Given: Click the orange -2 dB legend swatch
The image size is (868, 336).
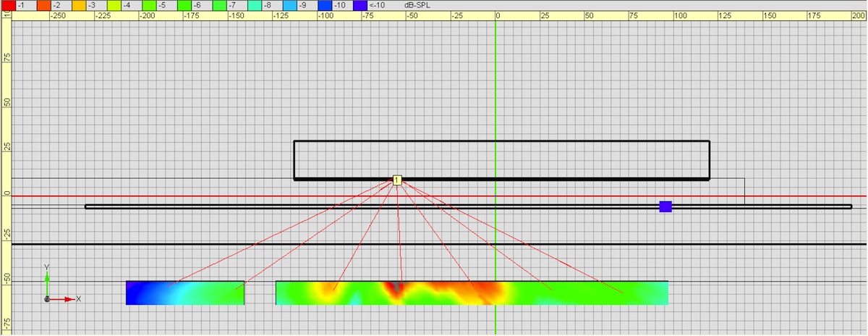Looking at the screenshot, I should click(x=43, y=4).
